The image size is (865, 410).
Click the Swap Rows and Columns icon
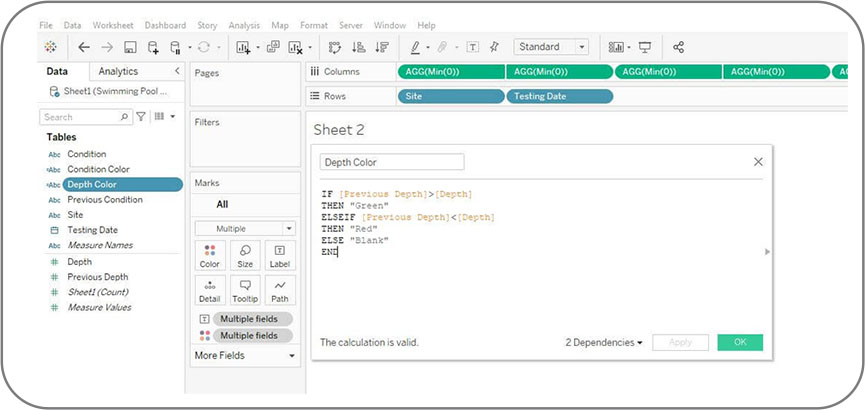(335, 47)
